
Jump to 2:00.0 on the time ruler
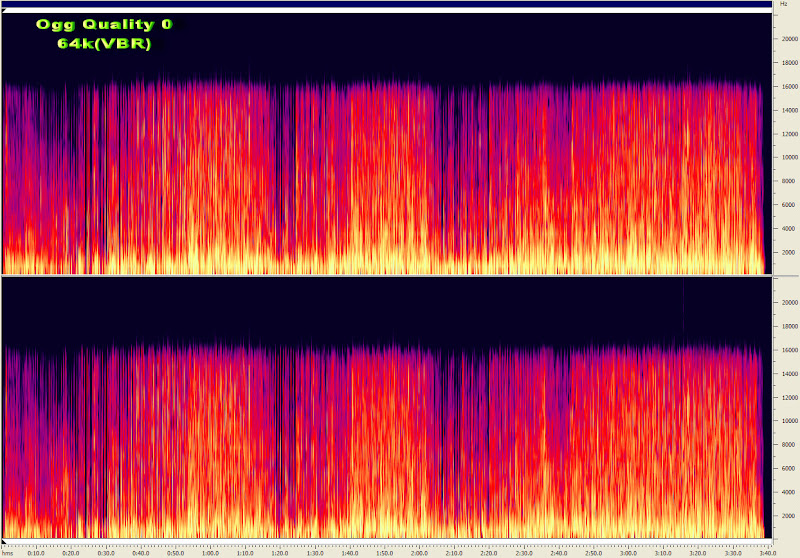(419, 552)
